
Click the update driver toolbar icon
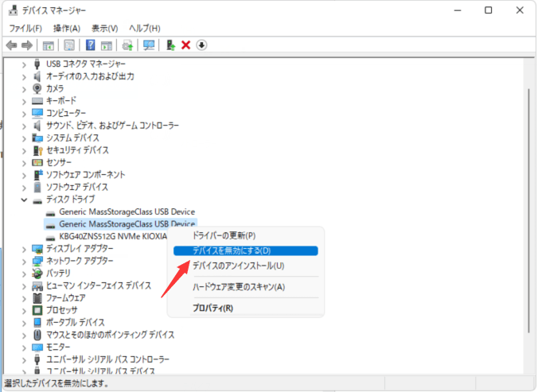click(x=170, y=45)
